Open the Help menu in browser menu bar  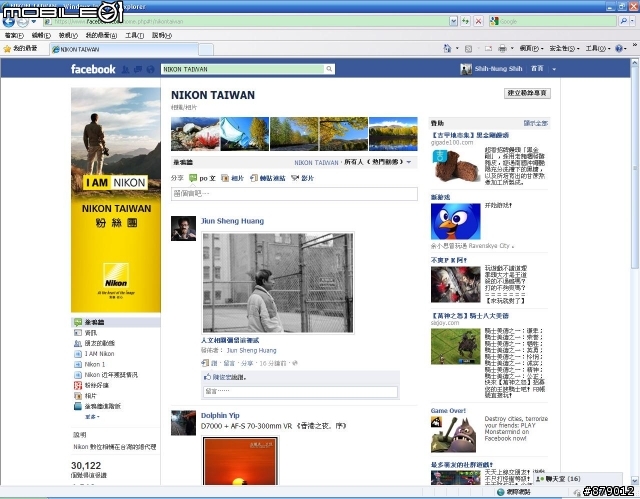pos(162,35)
